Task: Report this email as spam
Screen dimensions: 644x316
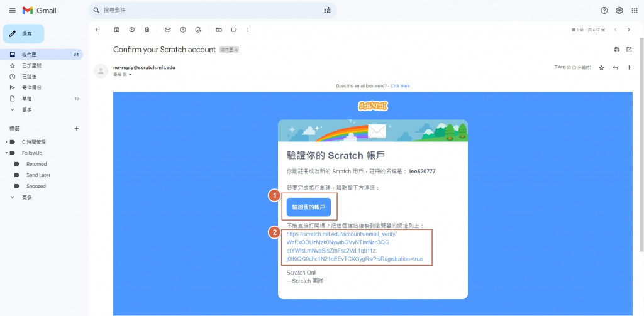Action: pos(132,30)
